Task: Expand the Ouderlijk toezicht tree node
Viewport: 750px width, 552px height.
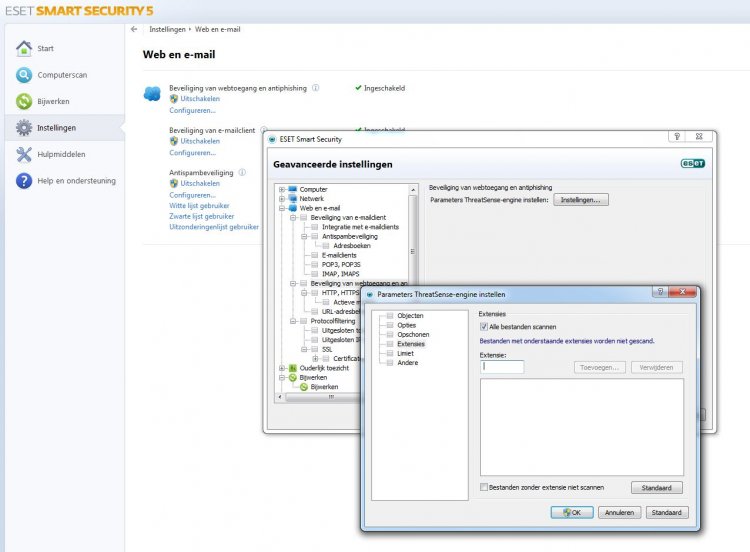Action: (283, 367)
